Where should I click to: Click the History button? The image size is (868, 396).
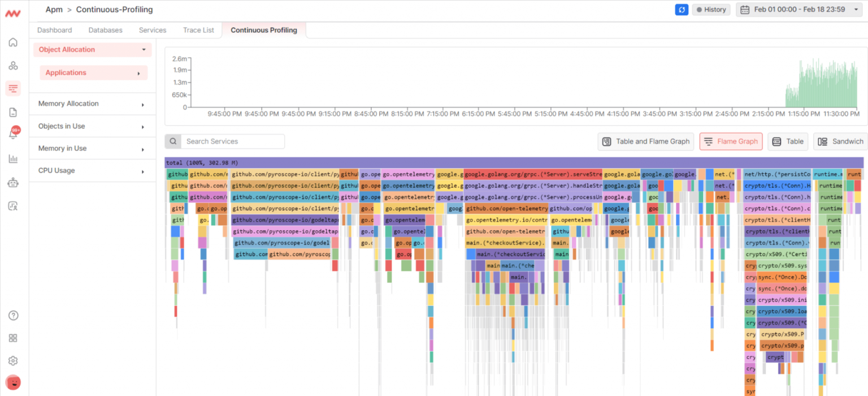click(x=711, y=9)
